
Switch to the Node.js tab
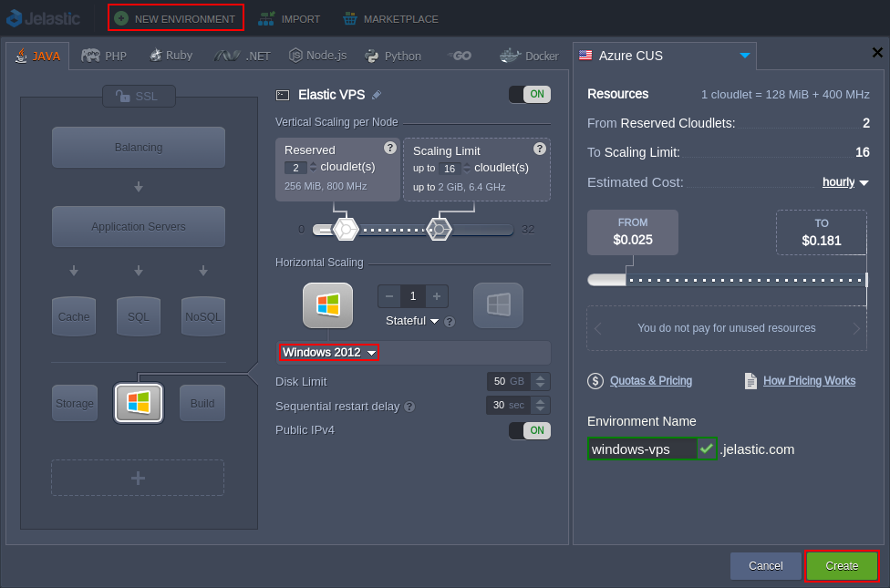pyautogui.click(x=318, y=55)
